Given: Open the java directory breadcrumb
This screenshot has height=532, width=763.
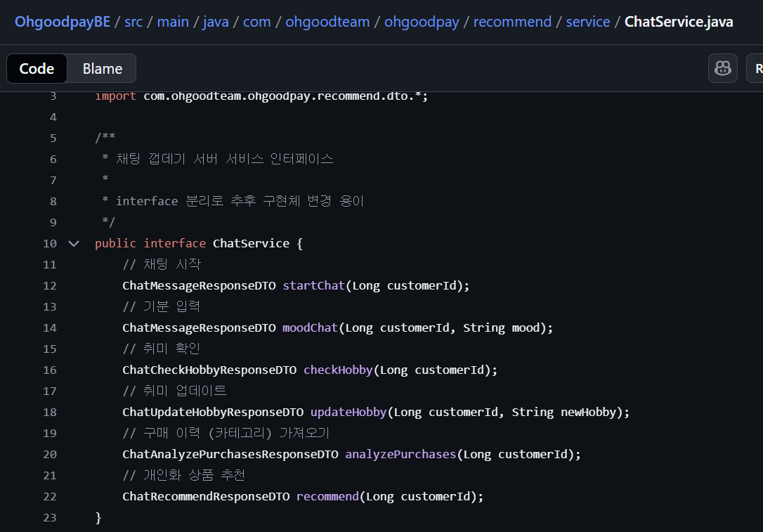Looking at the screenshot, I should pos(216,22).
